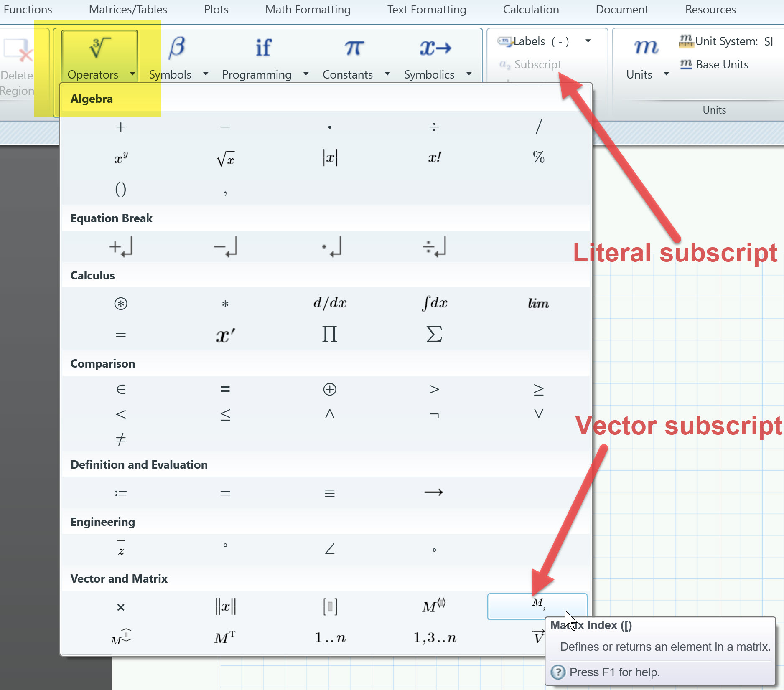Insert the integral operator
This screenshot has height=690, width=784.
click(x=434, y=303)
